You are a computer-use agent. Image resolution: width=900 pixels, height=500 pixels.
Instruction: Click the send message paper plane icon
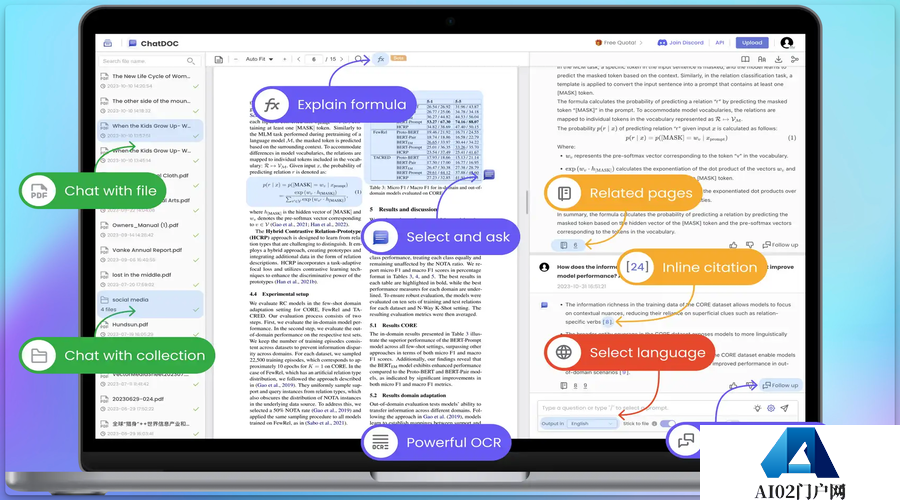click(x=787, y=408)
